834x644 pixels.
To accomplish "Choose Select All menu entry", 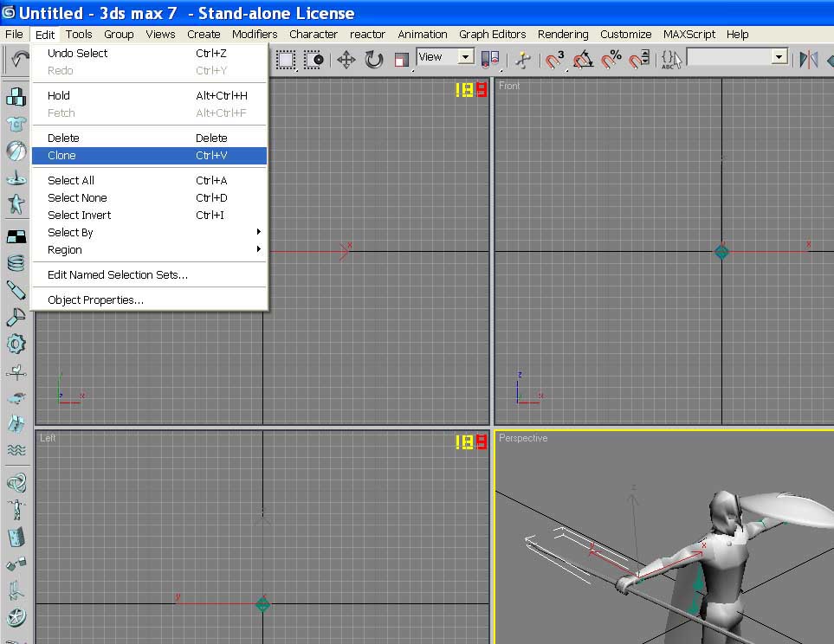I will tap(150, 180).
